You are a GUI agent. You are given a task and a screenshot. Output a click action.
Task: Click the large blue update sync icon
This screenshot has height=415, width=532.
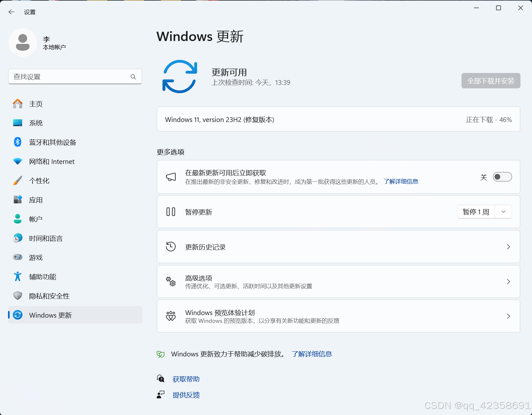(x=180, y=77)
